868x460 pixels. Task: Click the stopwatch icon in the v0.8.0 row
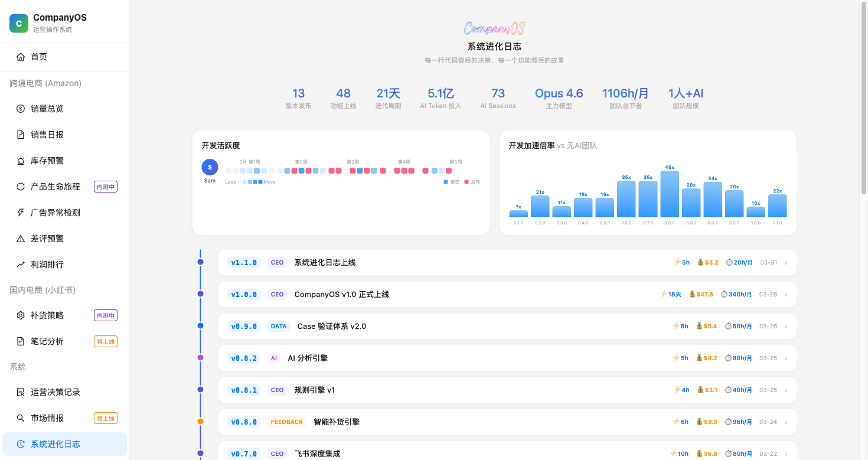click(729, 422)
